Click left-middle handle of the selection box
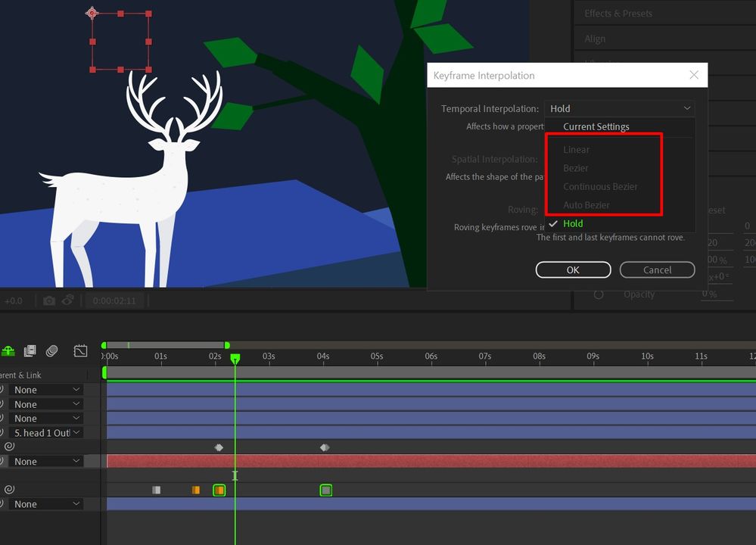This screenshot has width=756, height=545. pos(92,42)
